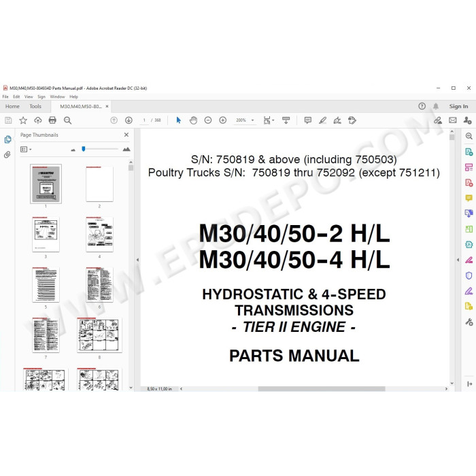Click the horizontal scrollbar of the document
Image resolution: width=476 pixels, height=476 pixels.
[322, 389]
